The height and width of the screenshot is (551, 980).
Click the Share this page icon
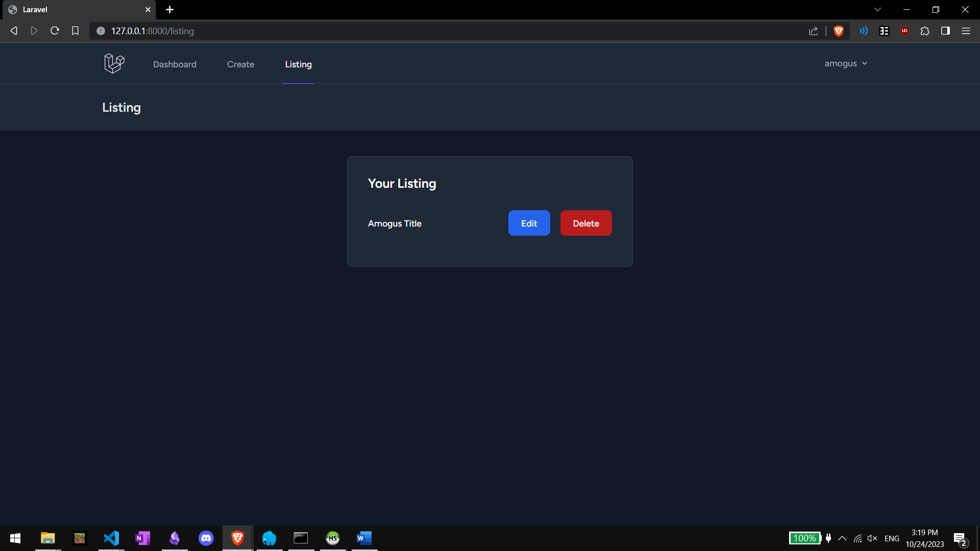point(813,31)
